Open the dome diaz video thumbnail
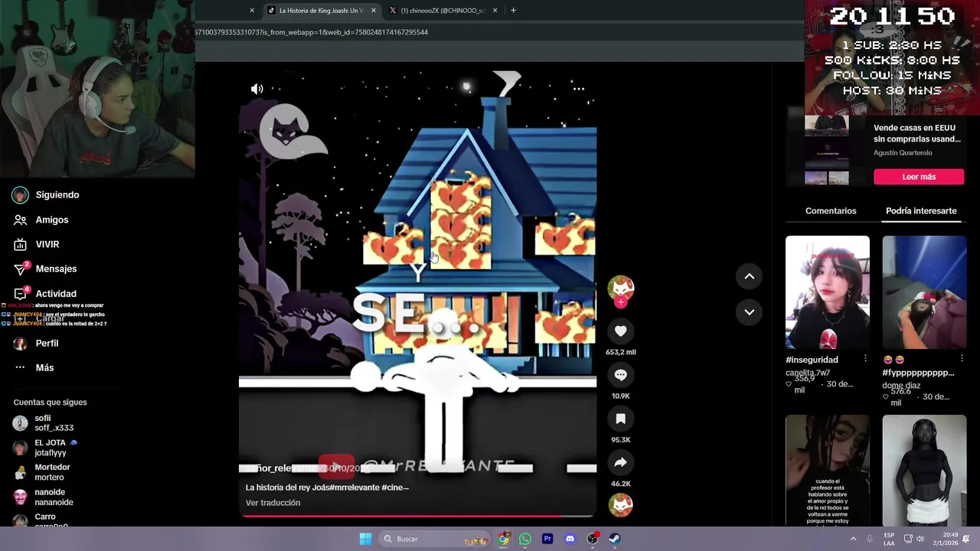980x551 pixels. [924, 292]
